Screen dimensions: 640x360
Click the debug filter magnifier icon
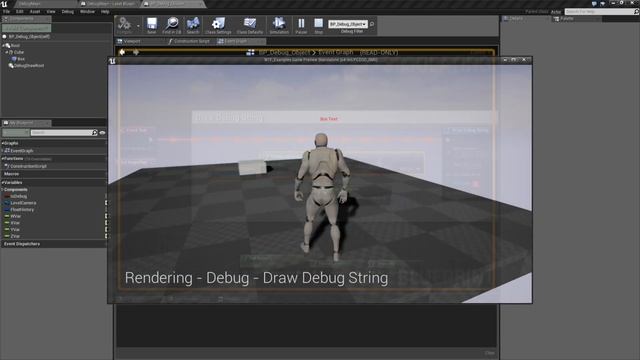click(372, 24)
